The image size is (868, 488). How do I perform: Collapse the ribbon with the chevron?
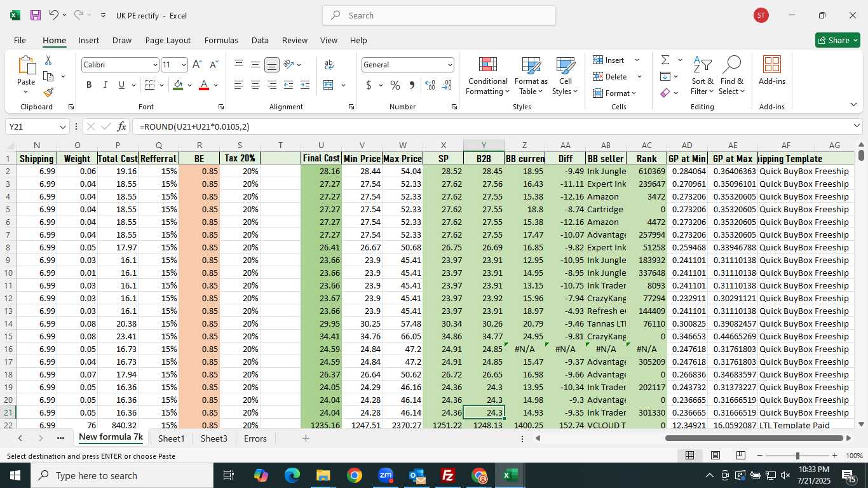tap(853, 105)
